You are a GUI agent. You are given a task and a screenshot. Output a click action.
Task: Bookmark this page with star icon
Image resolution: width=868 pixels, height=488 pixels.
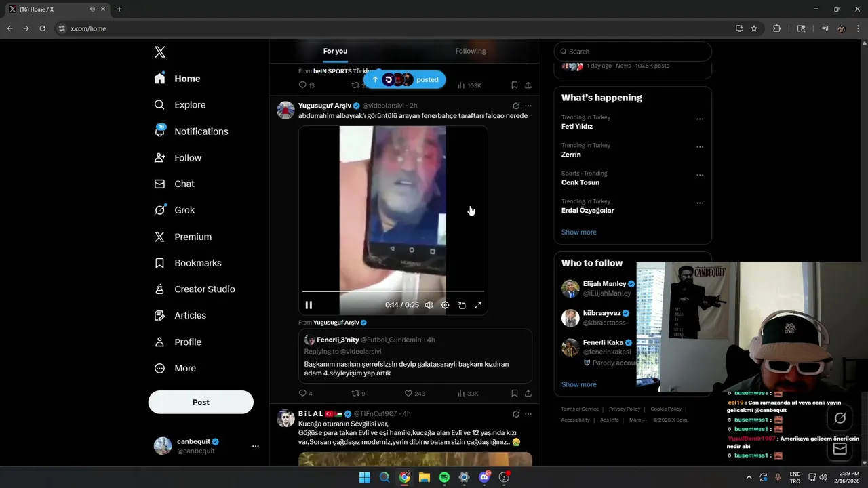point(754,28)
